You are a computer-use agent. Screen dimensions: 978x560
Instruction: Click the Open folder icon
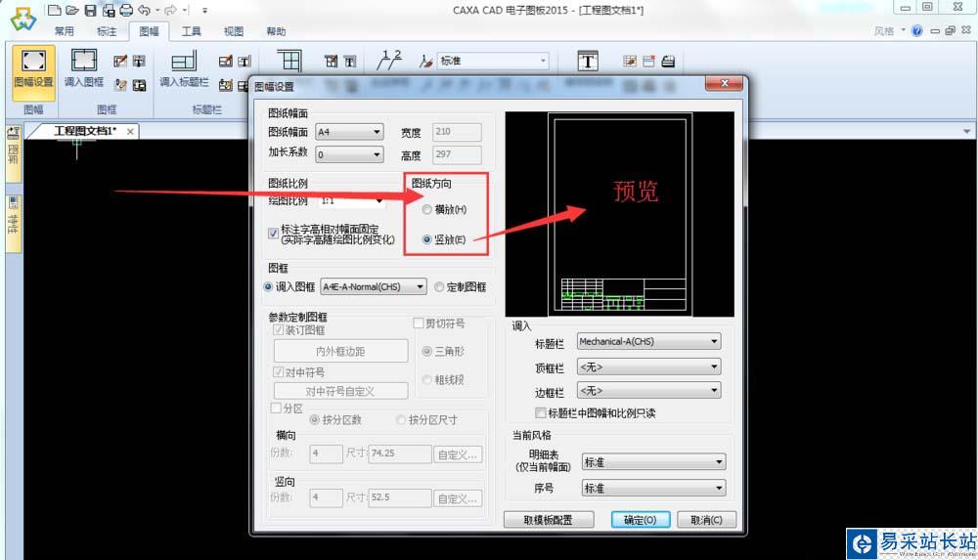point(72,10)
